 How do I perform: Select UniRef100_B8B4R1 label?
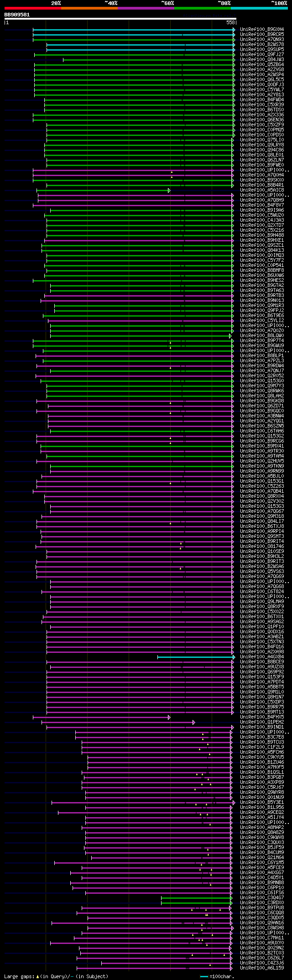pyautogui.click(x=262, y=185)
